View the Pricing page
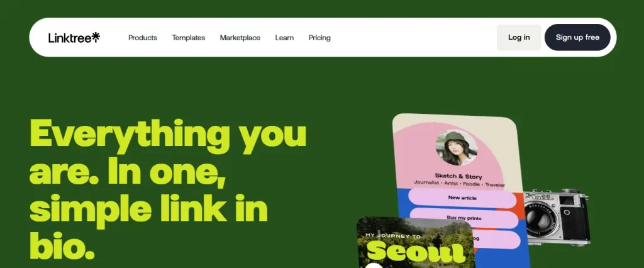 pos(319,37)
